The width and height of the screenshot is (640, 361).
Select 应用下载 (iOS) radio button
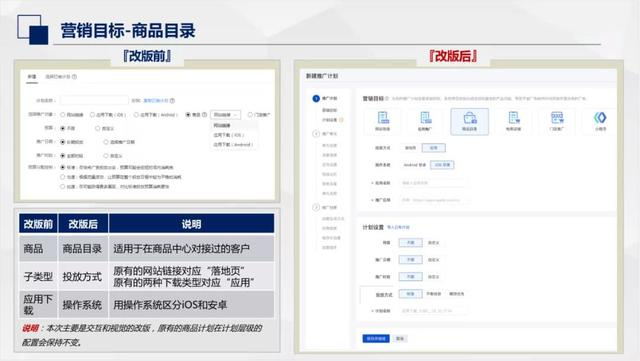(x=92, y=115)
